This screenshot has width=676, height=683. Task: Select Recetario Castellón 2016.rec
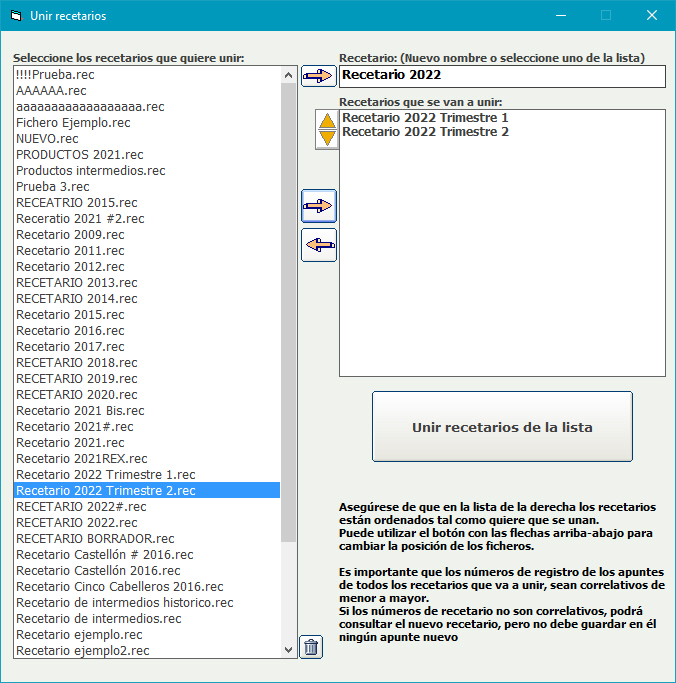(147, 571)
